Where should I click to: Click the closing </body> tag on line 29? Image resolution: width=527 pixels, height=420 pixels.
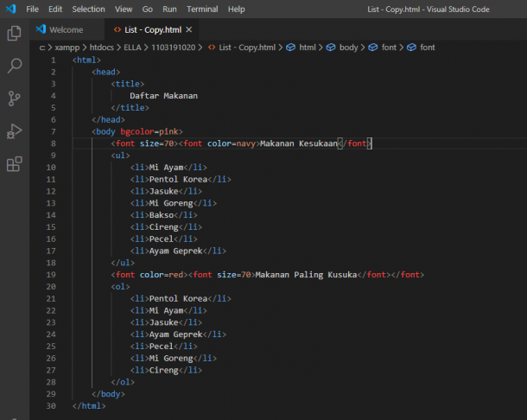108,394
